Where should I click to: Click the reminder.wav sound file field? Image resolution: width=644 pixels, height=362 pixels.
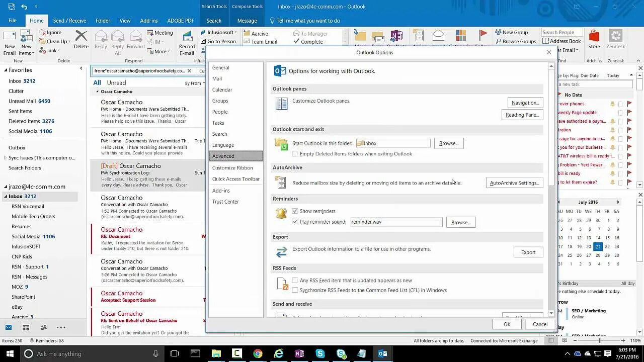[x=396, y=222]
